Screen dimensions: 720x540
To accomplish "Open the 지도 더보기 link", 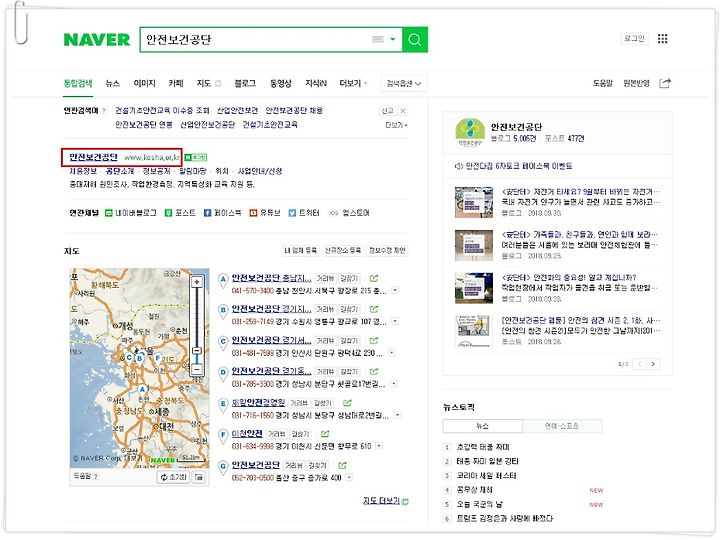I will coord(386,501).
